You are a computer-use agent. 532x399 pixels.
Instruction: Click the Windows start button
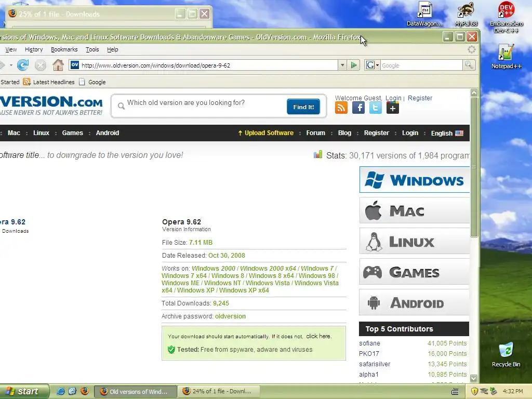point(24,392)
